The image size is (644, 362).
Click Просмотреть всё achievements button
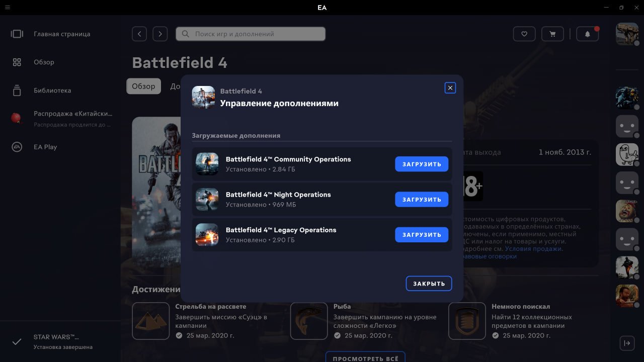(x=365, y=357)
